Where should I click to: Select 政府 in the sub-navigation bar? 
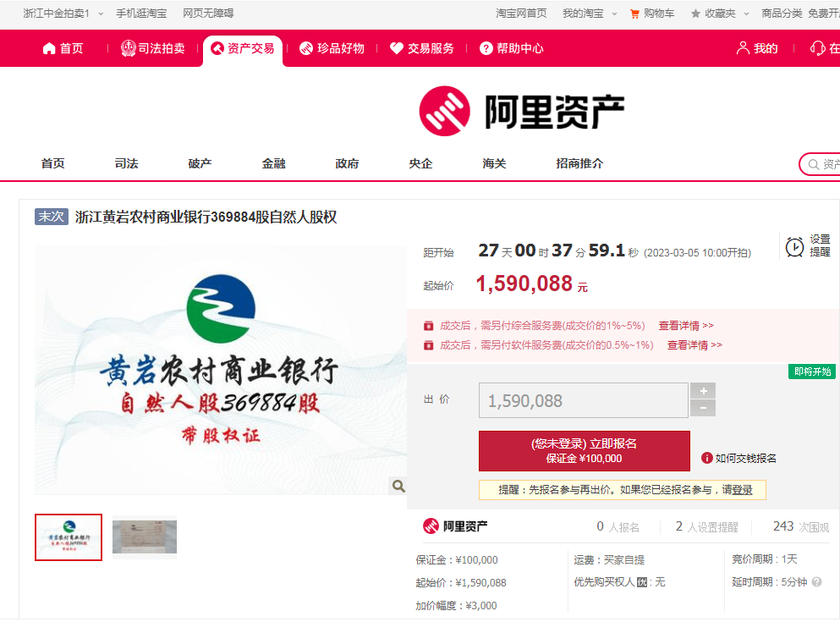point(347,163)
